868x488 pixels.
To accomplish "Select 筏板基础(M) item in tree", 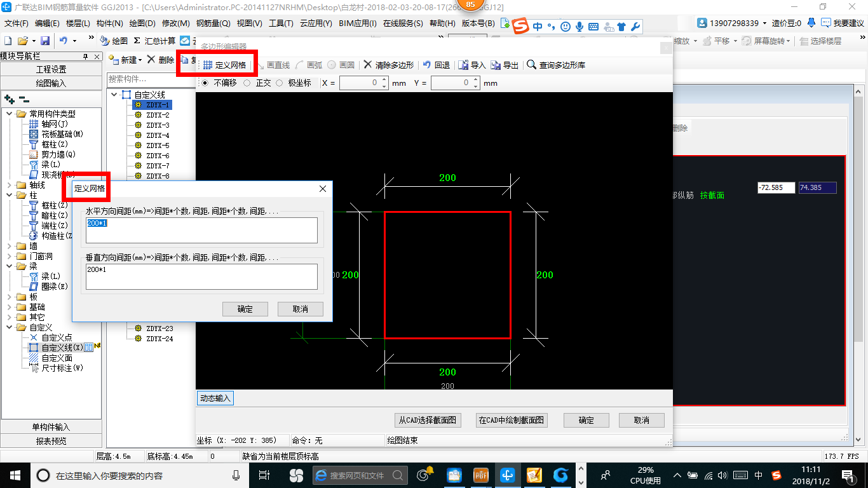I will click(x=56, y=134).
